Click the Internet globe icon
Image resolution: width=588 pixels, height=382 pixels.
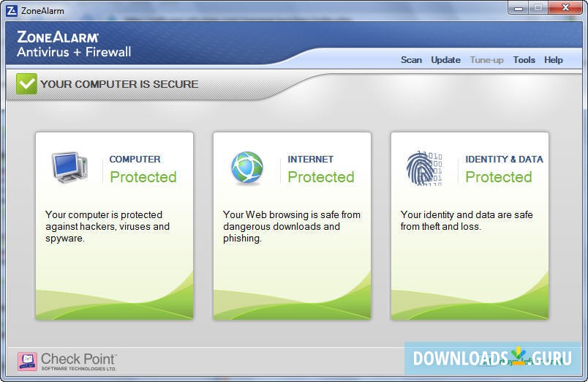247,168
